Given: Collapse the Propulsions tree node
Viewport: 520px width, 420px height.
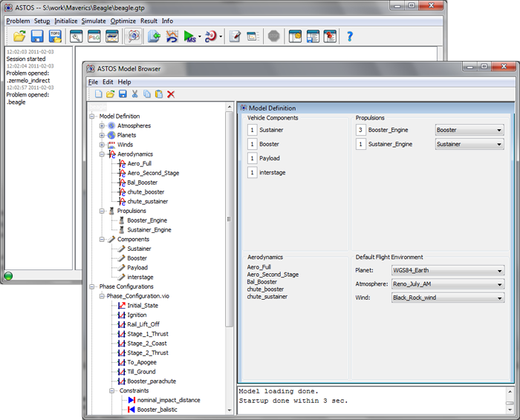Looking at the screenshot, I should tap(102, 211).
